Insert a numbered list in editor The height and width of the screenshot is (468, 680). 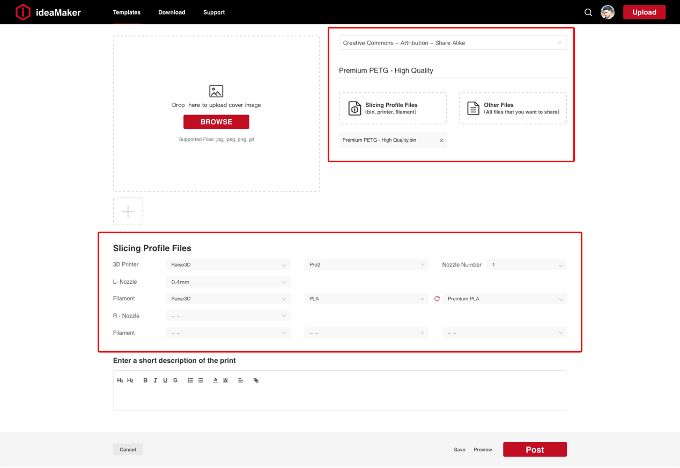tap(190, 380)
